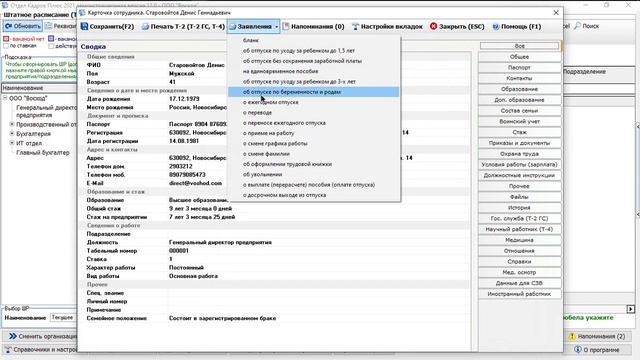
Task: Click the yellow warning icon by Напоминания (2)
Action: click(x=572, y=336)
